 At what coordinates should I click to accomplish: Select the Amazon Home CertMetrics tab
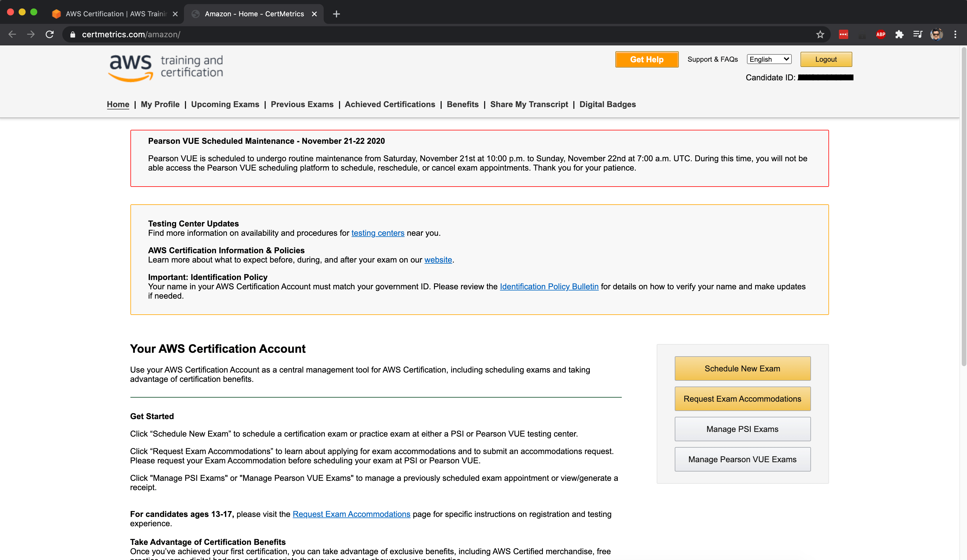tap(254, 14)
